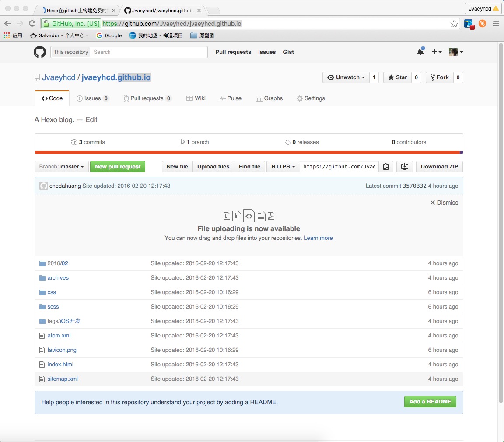504x442 pixels.
Task: Click the Unwatch button
Action: [346, 77]
